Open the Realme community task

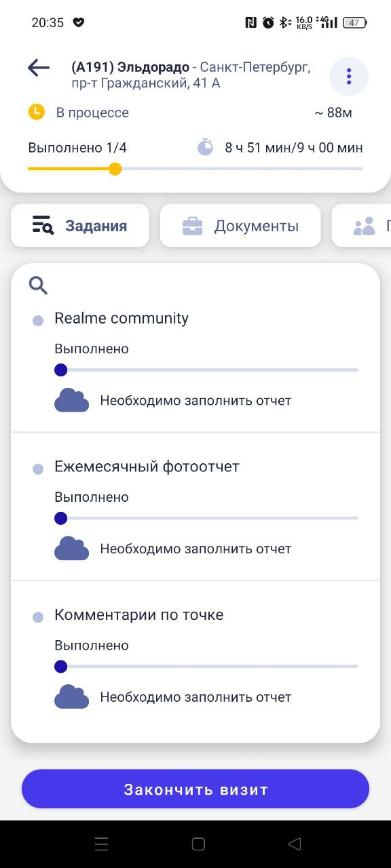[x=195, y=358]
